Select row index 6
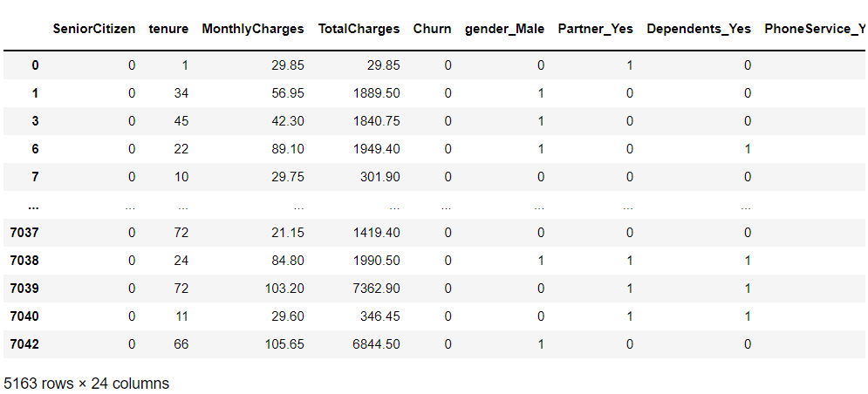This screenshot has height=394, width=868. click(35, 149)
